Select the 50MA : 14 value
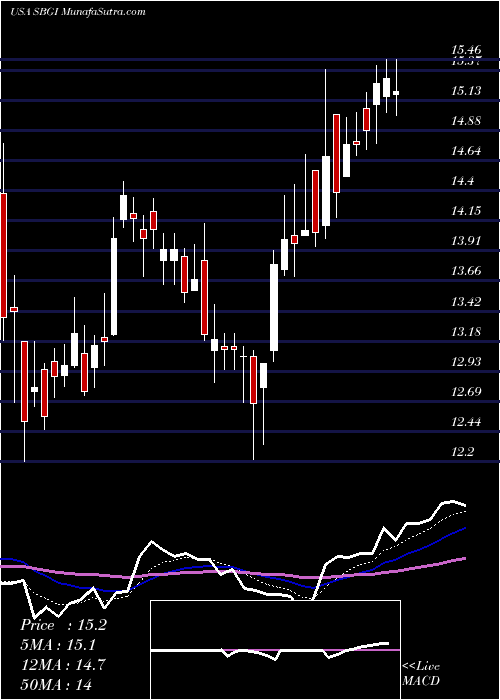Image resolution: width=500 pixels, height=700 pixels. coord(56,685)
